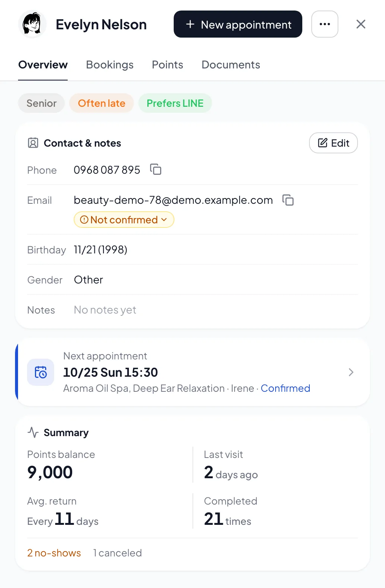Click the calendar clock icon for next appointment
This screenshot has width=385, height=588.
pos(41,372)
